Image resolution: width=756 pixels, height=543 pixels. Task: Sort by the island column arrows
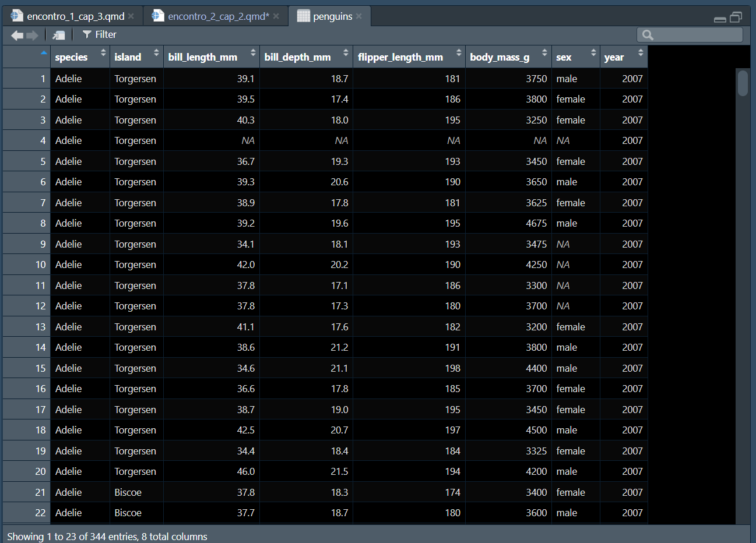click(x=156, y=53)
